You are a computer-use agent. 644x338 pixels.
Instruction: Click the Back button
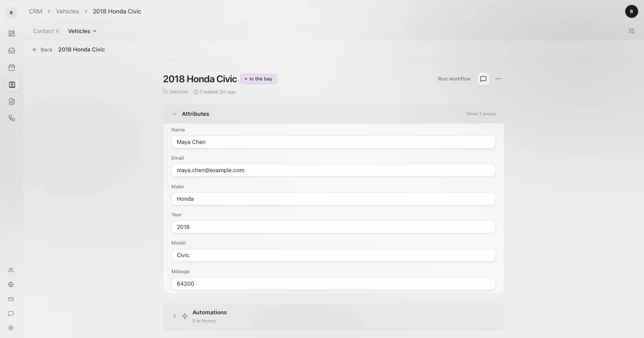coord(43,50)
